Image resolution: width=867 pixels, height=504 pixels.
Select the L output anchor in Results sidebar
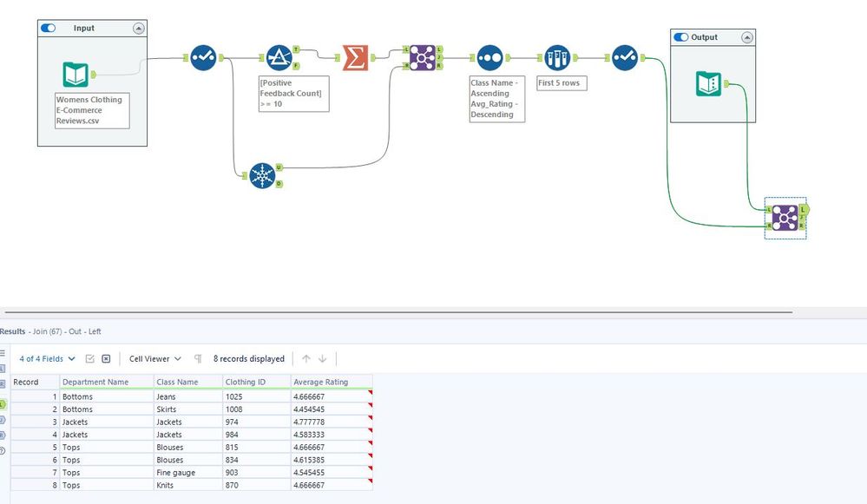point(5,405)
